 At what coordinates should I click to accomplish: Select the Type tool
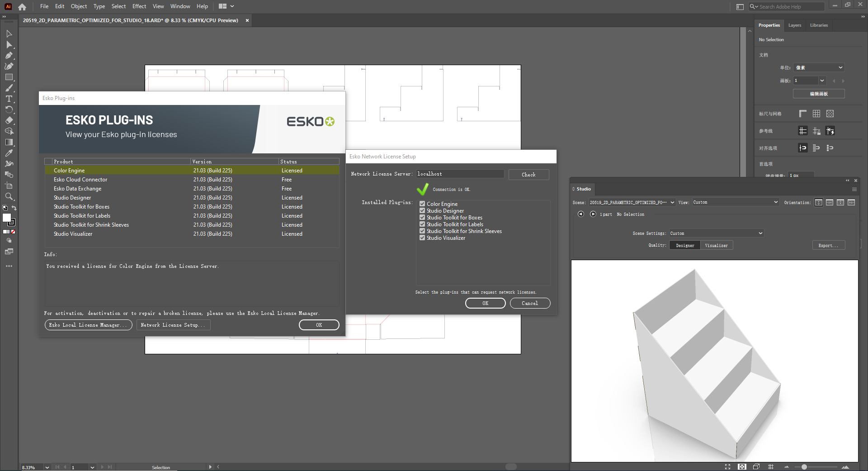click(x=9, y=99)
